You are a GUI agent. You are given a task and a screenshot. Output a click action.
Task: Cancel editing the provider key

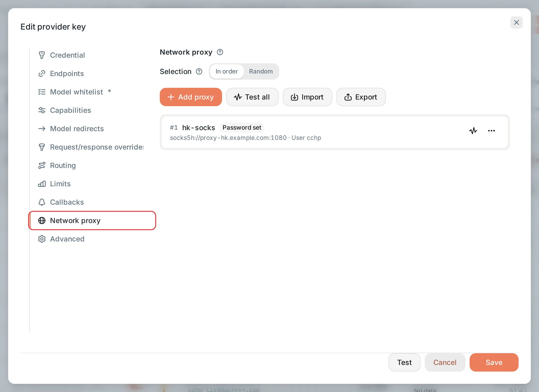(x=445, y=362)
